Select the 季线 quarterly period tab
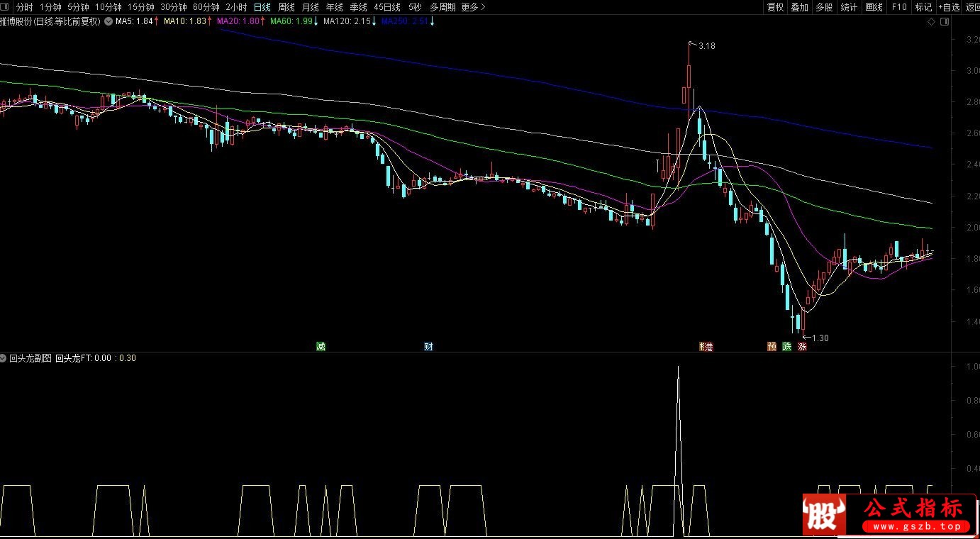This screenshot has width=980, height=539. (358, 7)
